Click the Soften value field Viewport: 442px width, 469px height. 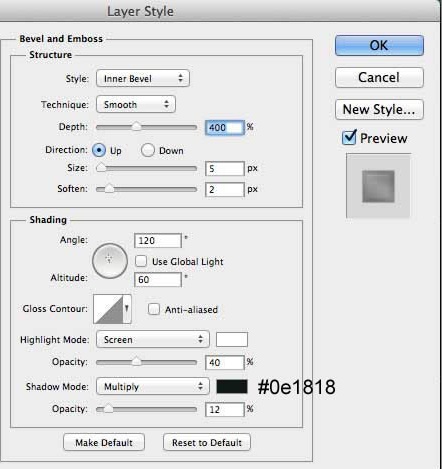[x=225, y=190]
